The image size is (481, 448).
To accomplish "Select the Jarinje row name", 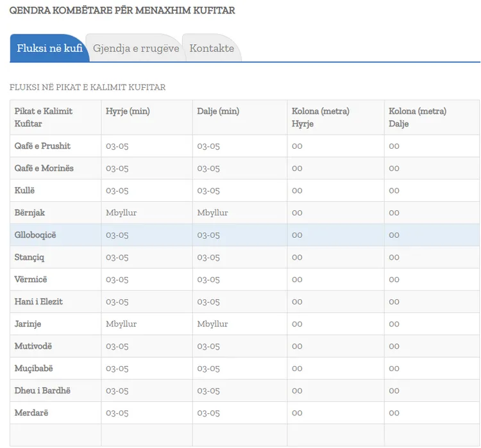I will [x=28, y=324].
